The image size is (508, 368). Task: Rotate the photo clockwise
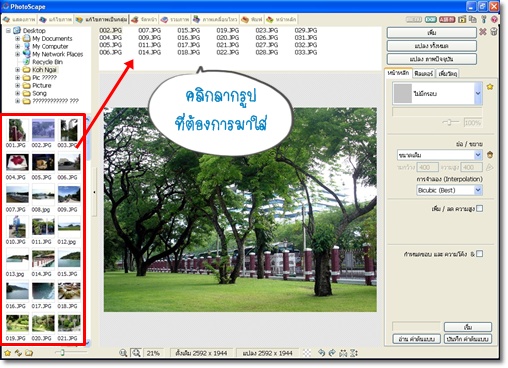click(332, 353)
